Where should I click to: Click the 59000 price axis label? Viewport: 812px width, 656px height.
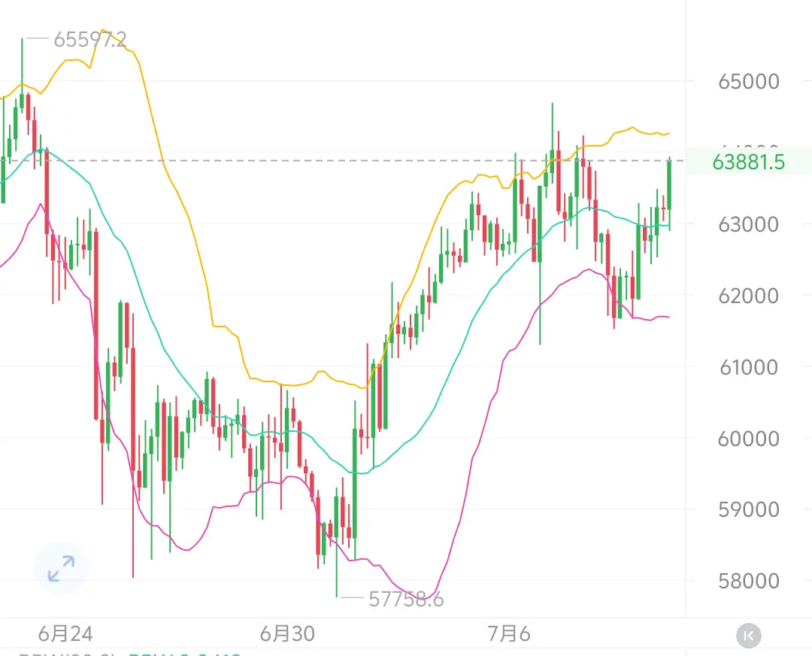pos(748,509)
